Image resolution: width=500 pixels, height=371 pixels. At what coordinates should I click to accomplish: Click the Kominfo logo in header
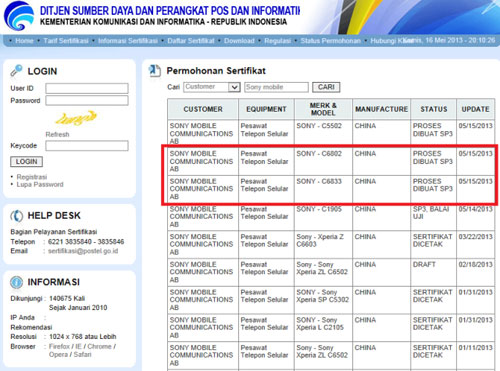pos(19,16)
